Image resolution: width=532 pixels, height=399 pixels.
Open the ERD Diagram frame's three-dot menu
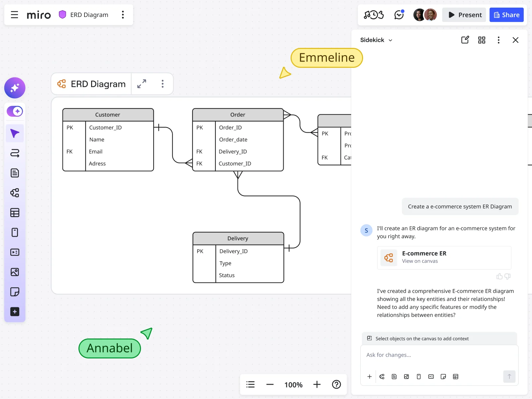coord(163,84)
